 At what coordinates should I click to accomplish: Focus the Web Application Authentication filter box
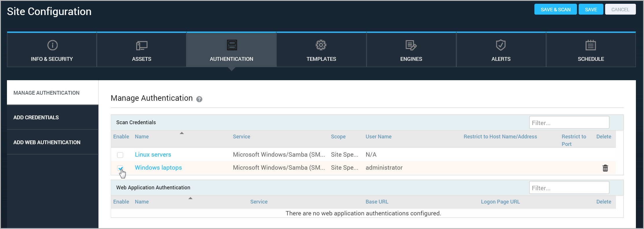[569, 188]
